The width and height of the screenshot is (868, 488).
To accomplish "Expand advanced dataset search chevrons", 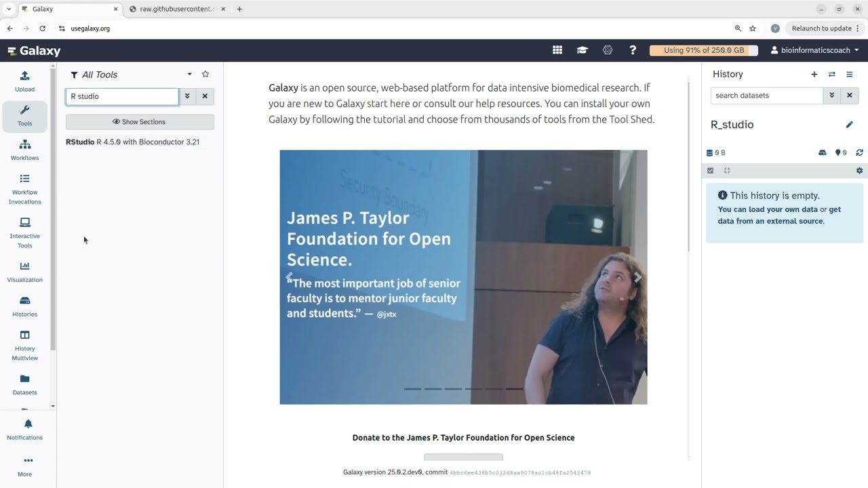I will click(x=832, y=96).
